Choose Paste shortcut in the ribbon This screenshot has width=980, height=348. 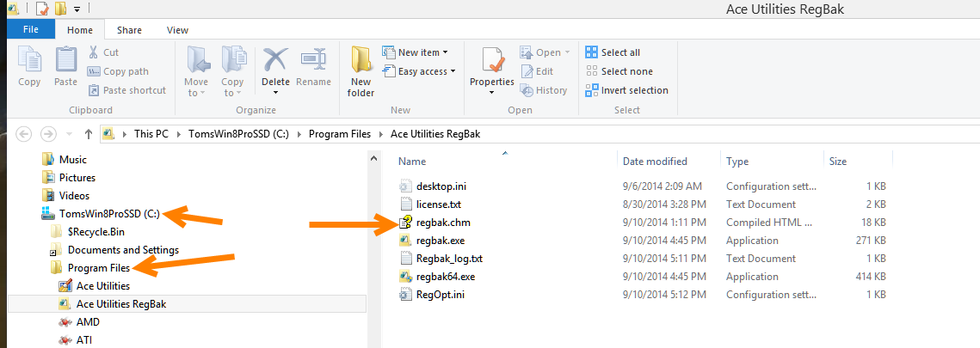[x=126, y=90]
